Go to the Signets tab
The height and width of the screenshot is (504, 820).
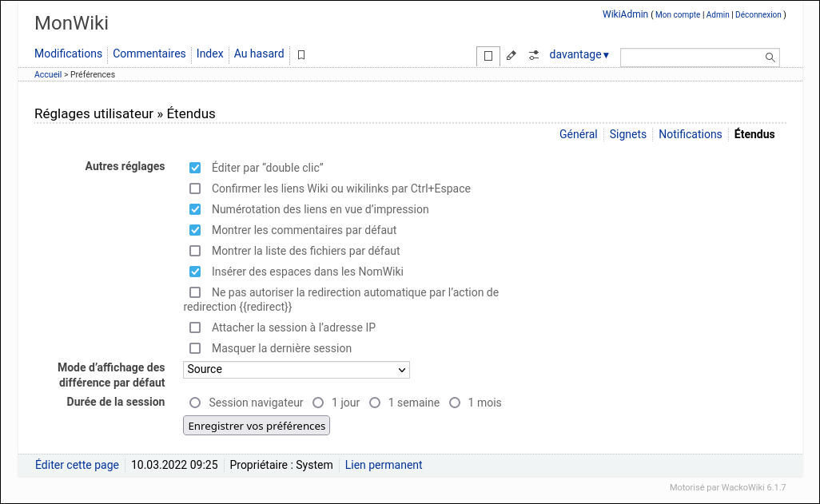[627, 134]
